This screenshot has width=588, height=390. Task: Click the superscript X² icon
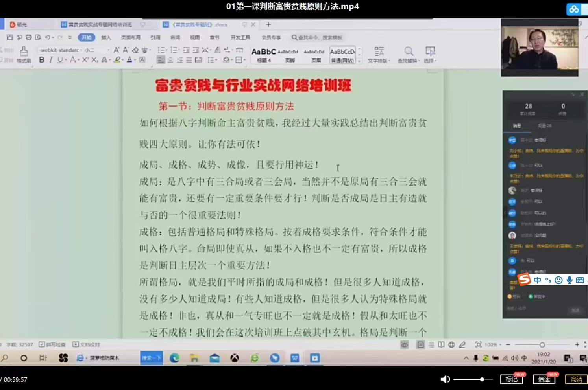tap(85, 60)
